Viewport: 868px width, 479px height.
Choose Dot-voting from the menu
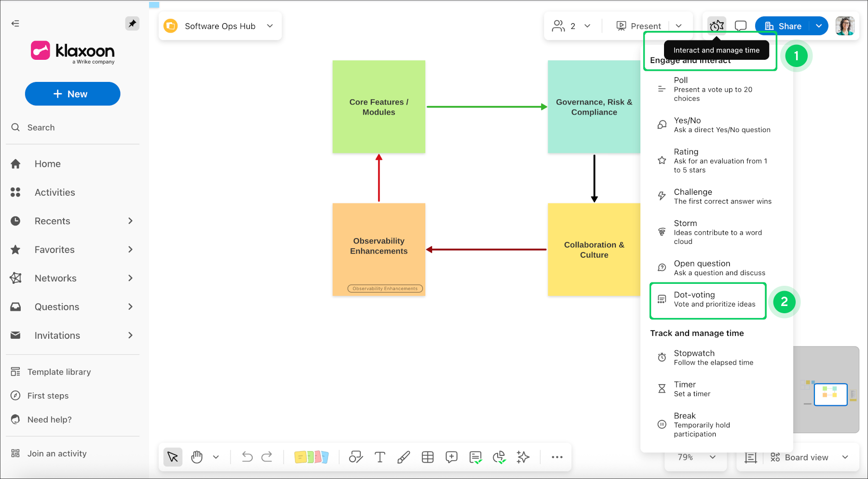coord(708,300)
